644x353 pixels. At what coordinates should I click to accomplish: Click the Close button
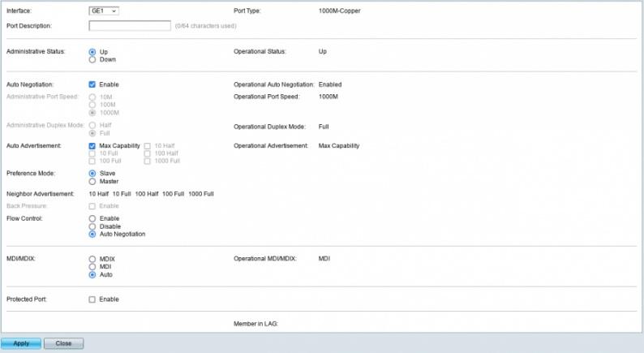[63, 343]
